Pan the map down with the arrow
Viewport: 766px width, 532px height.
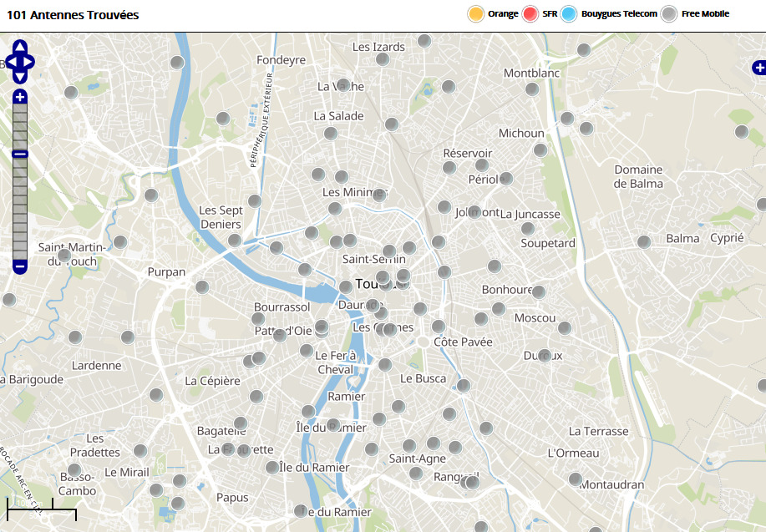coord(20,77)
